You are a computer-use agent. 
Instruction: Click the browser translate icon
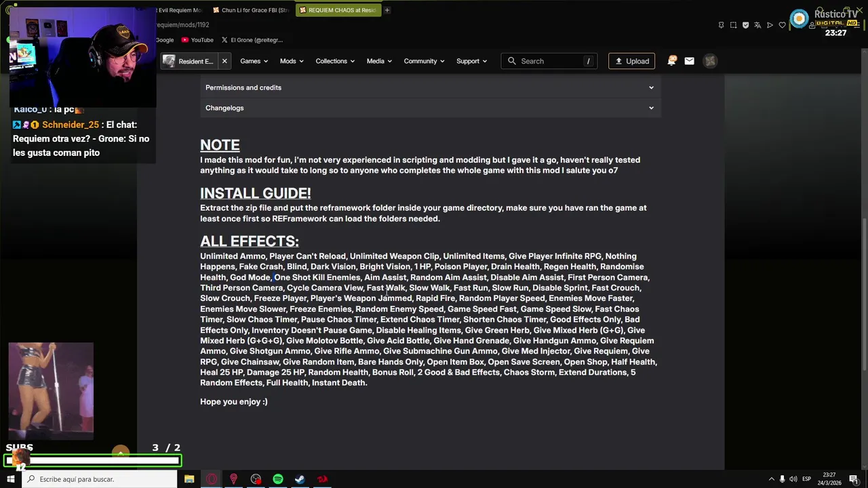(757, 25)
